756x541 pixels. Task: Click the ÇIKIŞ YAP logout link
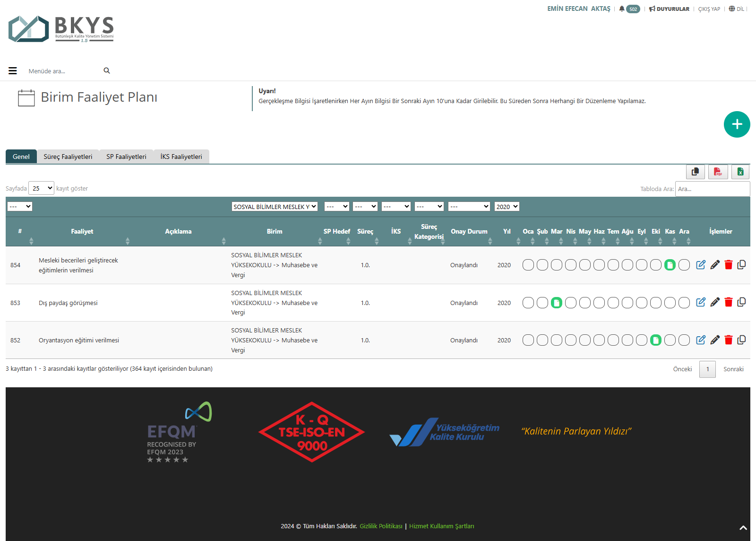[709, 9]
